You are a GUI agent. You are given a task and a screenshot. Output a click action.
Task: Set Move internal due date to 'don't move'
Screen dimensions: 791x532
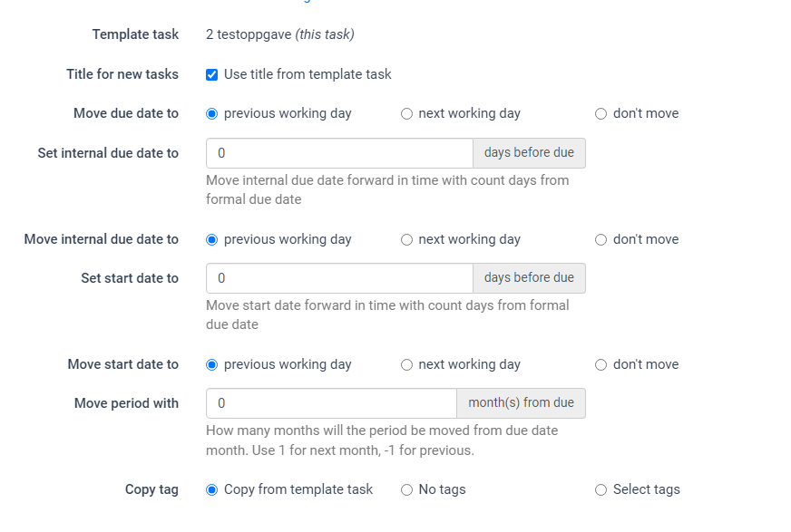(601, 240)
